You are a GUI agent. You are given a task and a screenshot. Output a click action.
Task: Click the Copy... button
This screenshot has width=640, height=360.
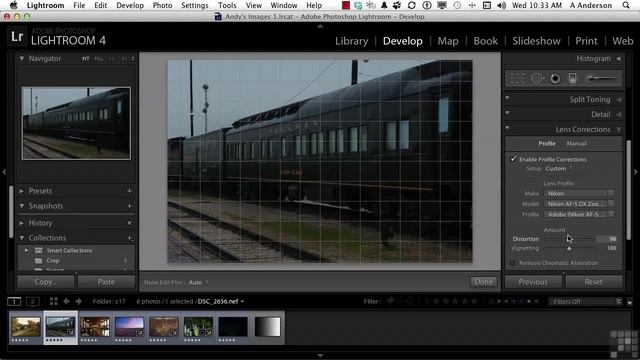tap(46, 282)
